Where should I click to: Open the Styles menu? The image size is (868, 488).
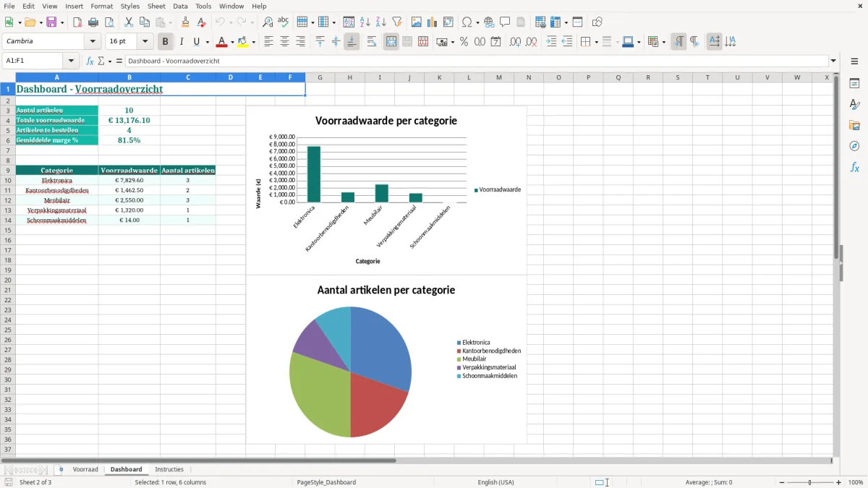[130, 6]
